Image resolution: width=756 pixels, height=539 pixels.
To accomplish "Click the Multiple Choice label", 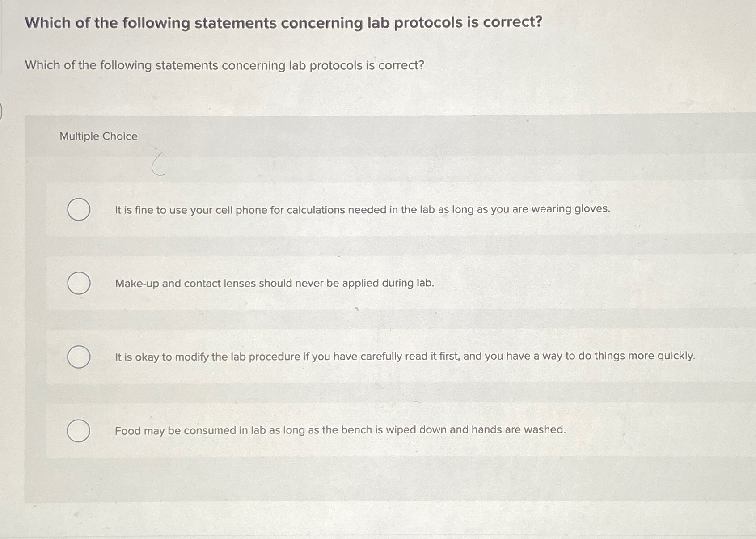I will pos(98,136).
